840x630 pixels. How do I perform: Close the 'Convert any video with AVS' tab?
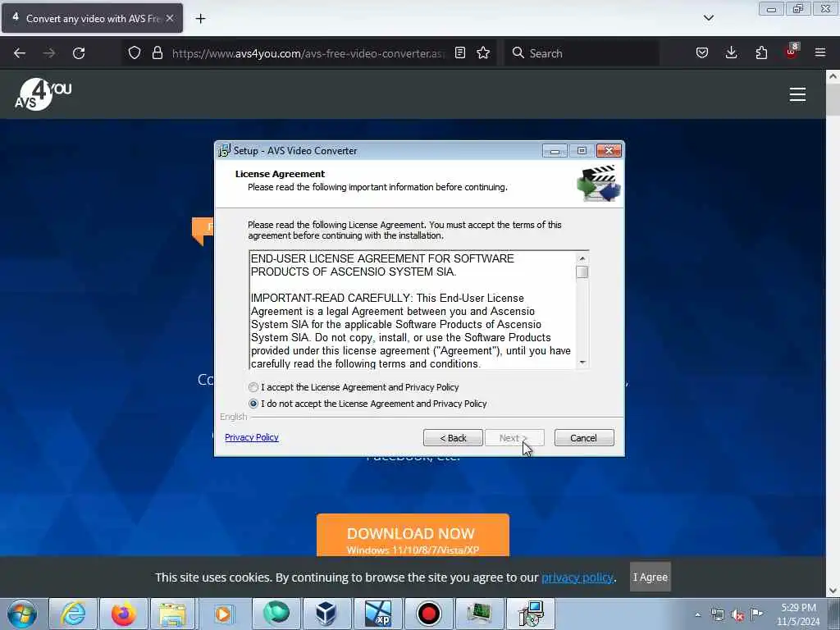coord(170,18)
